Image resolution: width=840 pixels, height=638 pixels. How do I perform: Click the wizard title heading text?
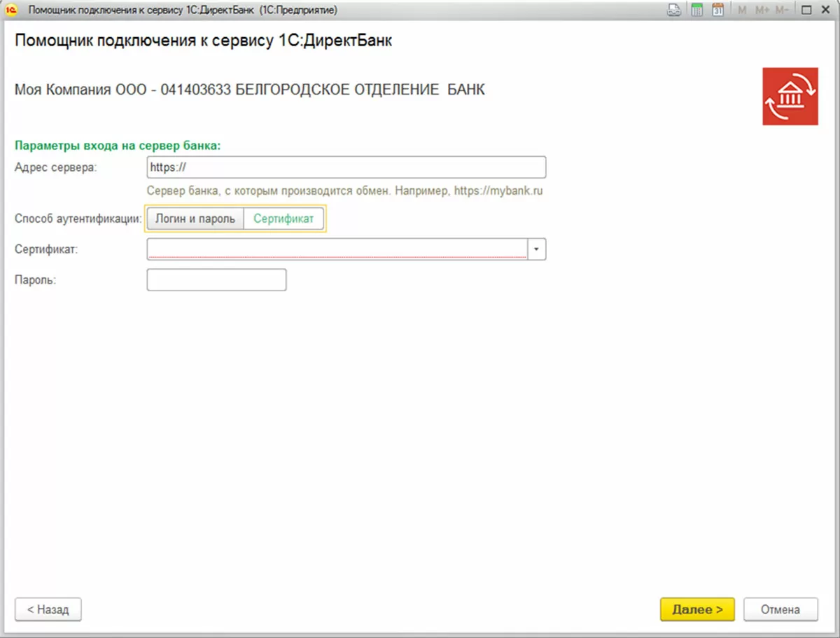pos(204,41)
